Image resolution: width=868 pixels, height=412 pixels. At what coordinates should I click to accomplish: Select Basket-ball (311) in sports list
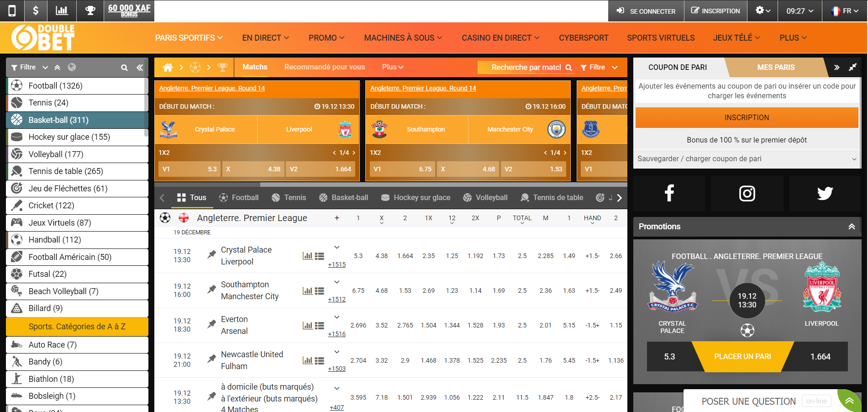click(77, 120)
